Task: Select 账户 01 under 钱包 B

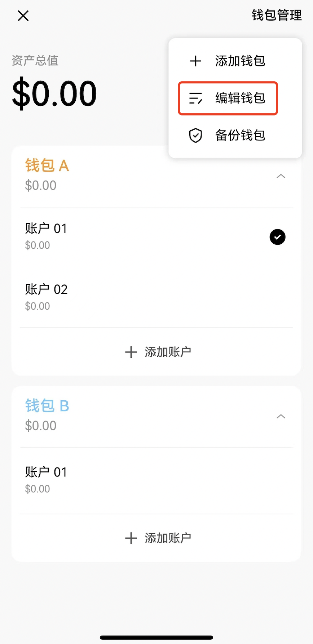Action: coord(156,480)
